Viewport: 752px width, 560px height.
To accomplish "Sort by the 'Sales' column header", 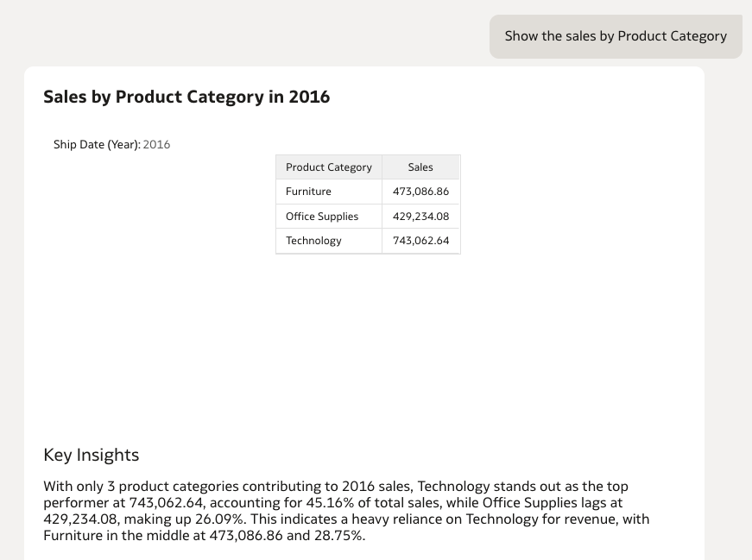I will pyautogui.click(x=420, y=167).
